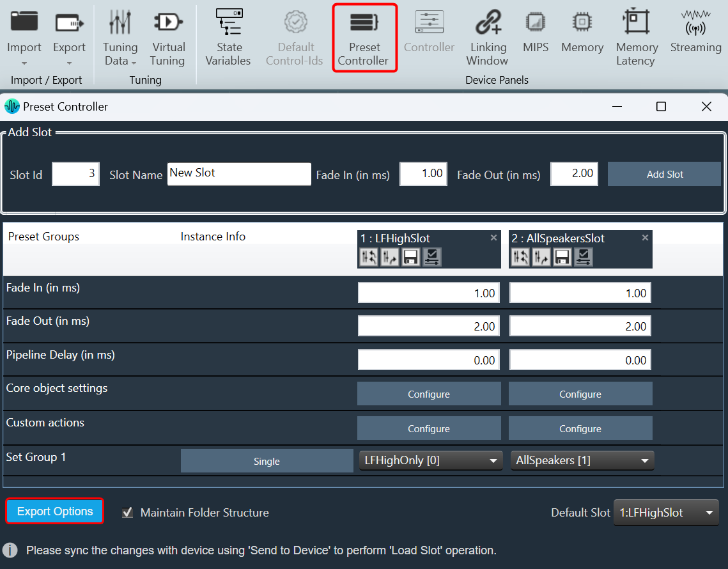The height and width of the screenshot is (569, 728).
Task: Click LFHighSlot Pipeline Delay value field
Action: [429, 360]
